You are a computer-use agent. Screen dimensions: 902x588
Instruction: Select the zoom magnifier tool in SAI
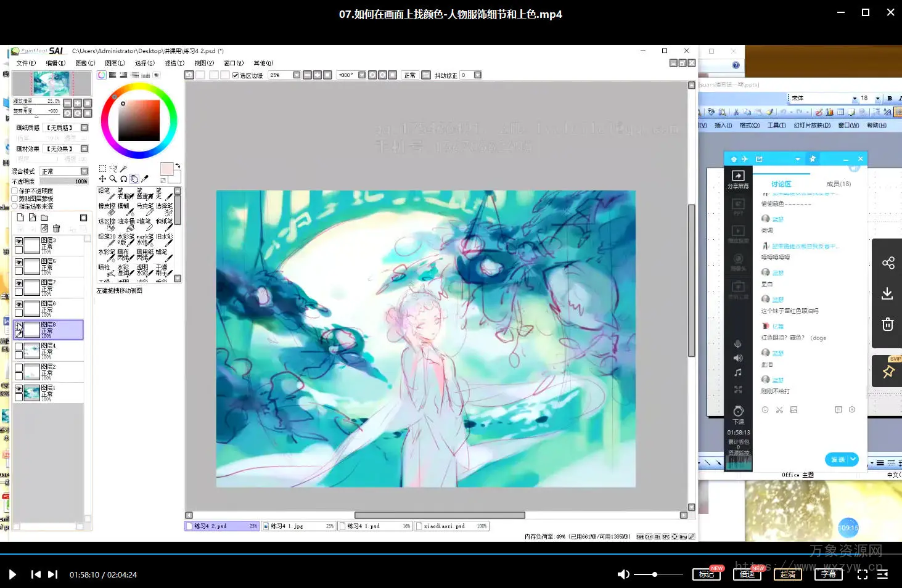click(x=113, y=179)
